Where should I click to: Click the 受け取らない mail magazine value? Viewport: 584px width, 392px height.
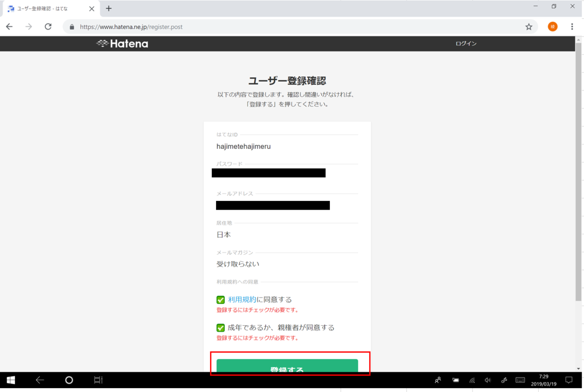coord(238,264)
